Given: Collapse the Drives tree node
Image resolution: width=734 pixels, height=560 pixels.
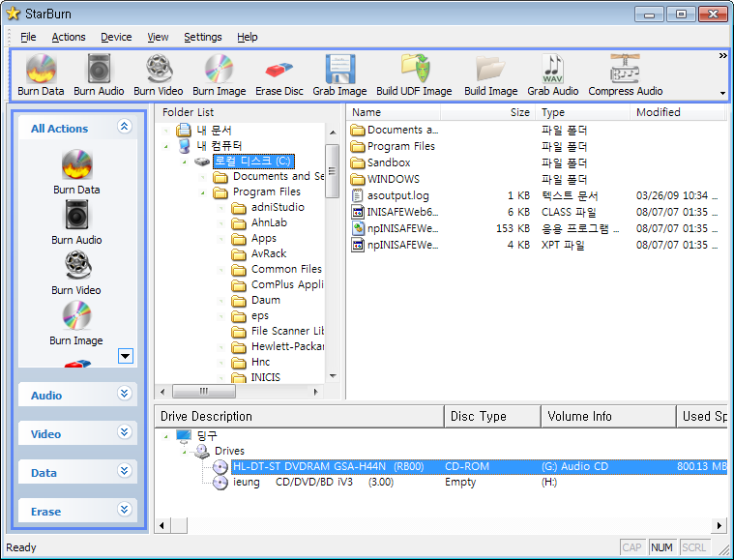Looking at the screenshot, I should (185, 452).
